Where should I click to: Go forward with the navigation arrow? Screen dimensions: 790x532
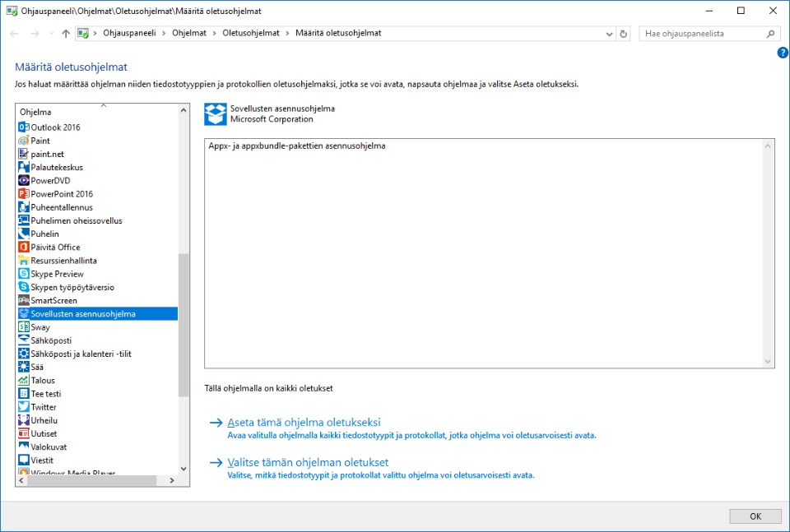click(x=35, y=34)
